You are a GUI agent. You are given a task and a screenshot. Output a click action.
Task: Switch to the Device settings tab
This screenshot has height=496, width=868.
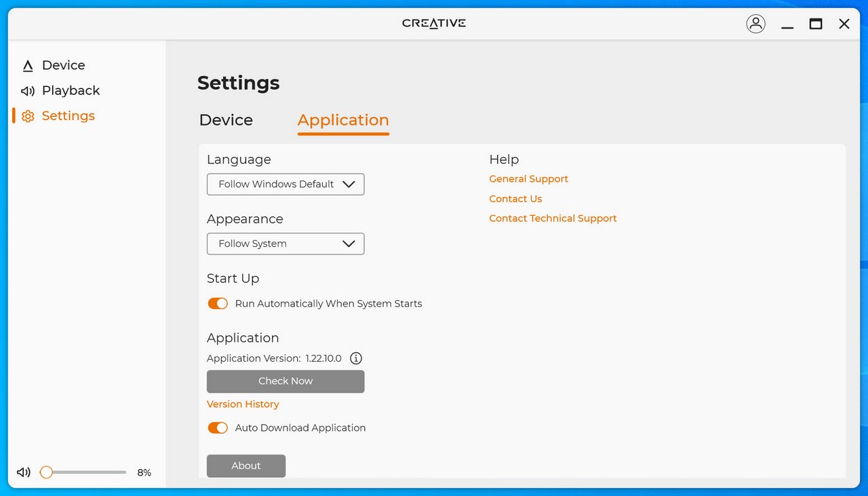(x=226, y=120)
